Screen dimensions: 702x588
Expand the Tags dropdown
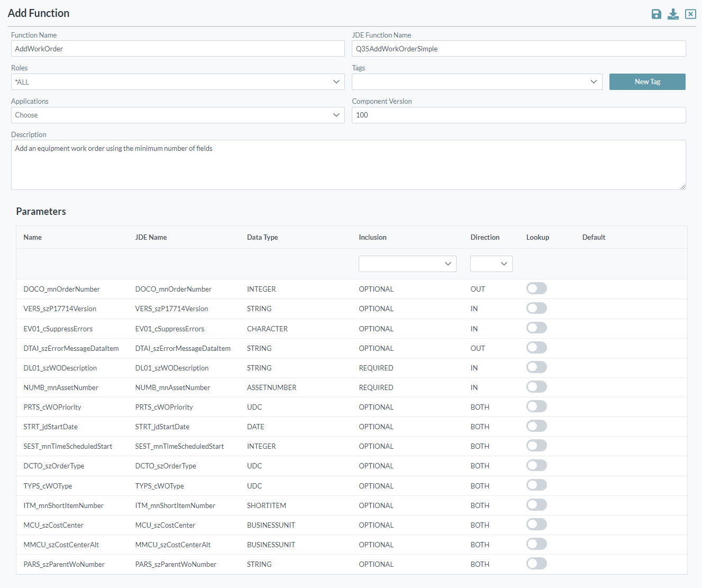point(477,82)
